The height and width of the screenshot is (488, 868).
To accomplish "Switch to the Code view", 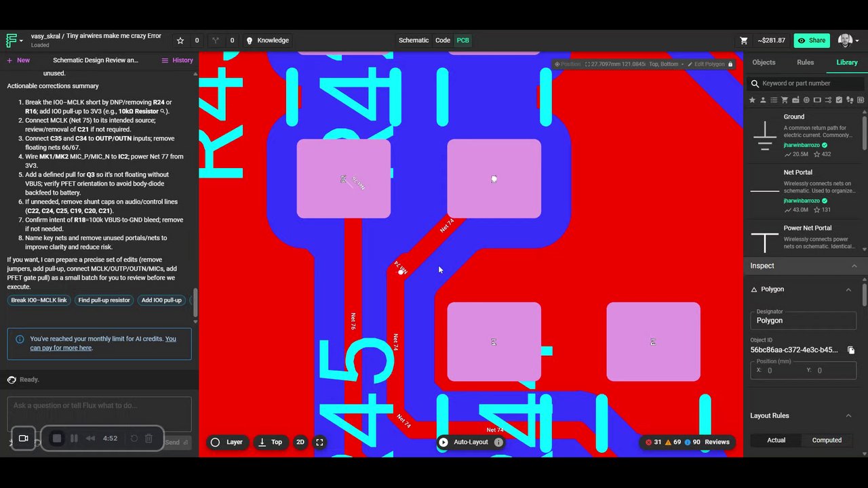I will (443, 41).
